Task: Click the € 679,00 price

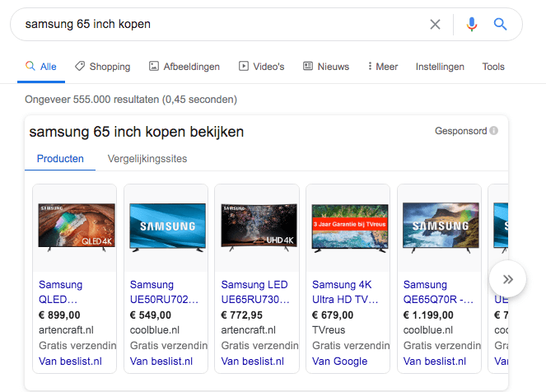Action: 333,315
